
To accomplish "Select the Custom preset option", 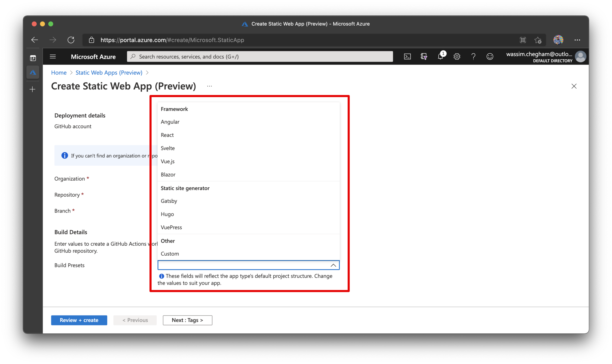I will point(170,253).
